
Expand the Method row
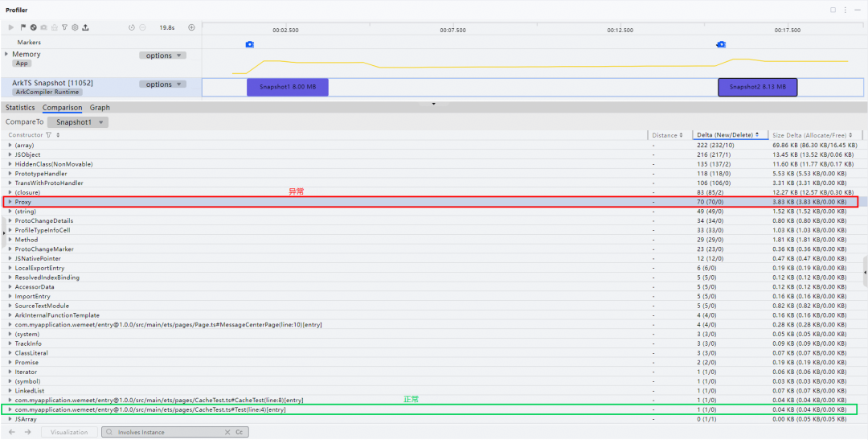tap(10, 240)
